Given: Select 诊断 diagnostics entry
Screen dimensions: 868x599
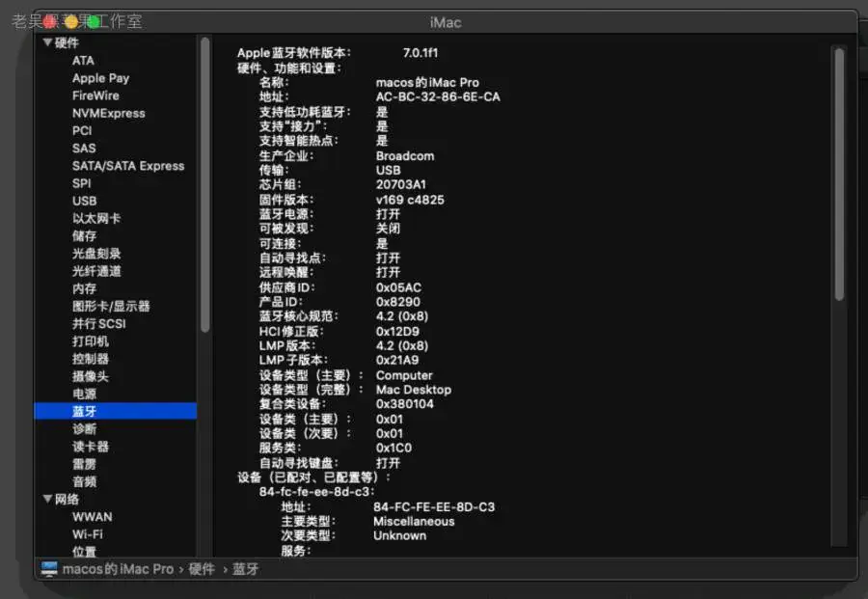Looking at the screenshot, I should pos(84,429).
